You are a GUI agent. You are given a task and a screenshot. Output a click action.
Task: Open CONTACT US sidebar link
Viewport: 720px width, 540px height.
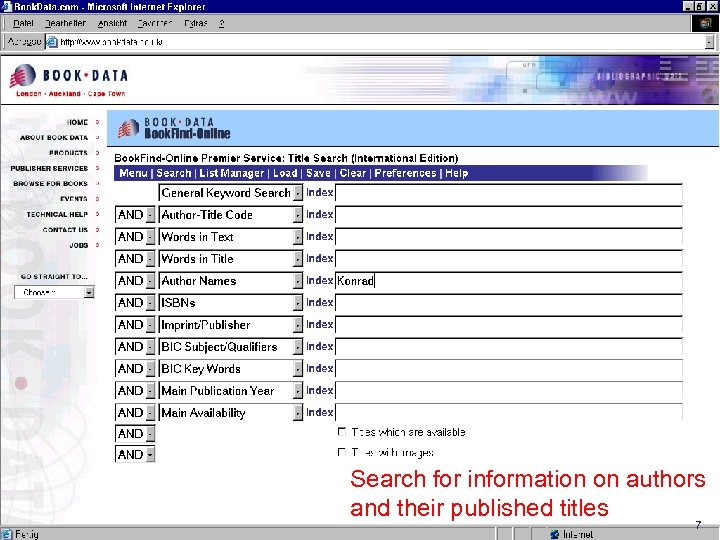[65, 230]
